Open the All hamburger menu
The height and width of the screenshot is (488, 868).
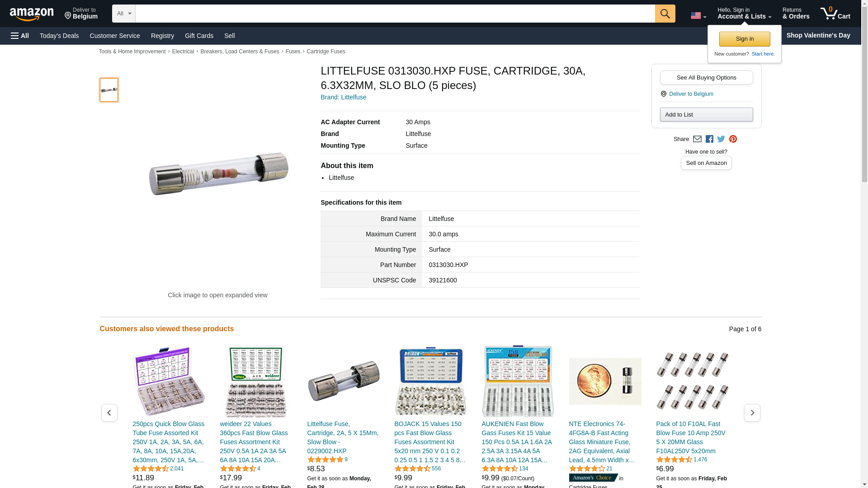20,36
